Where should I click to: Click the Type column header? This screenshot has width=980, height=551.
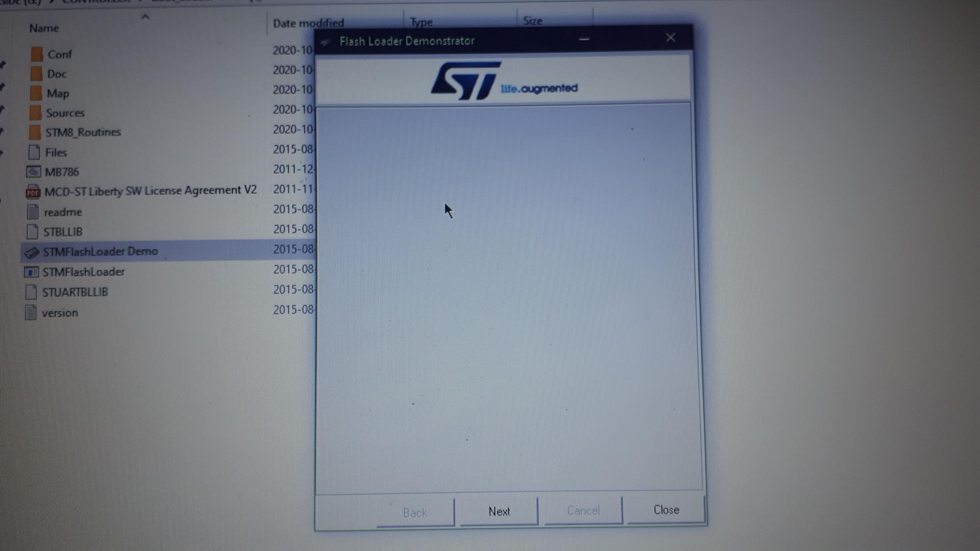421,22
